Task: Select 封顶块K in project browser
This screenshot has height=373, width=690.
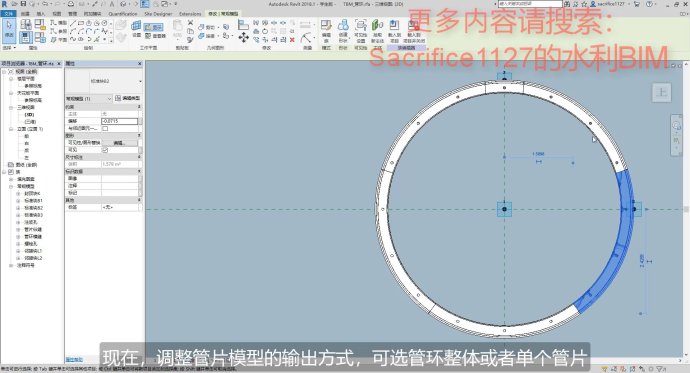Action: (x=32, y=194)
